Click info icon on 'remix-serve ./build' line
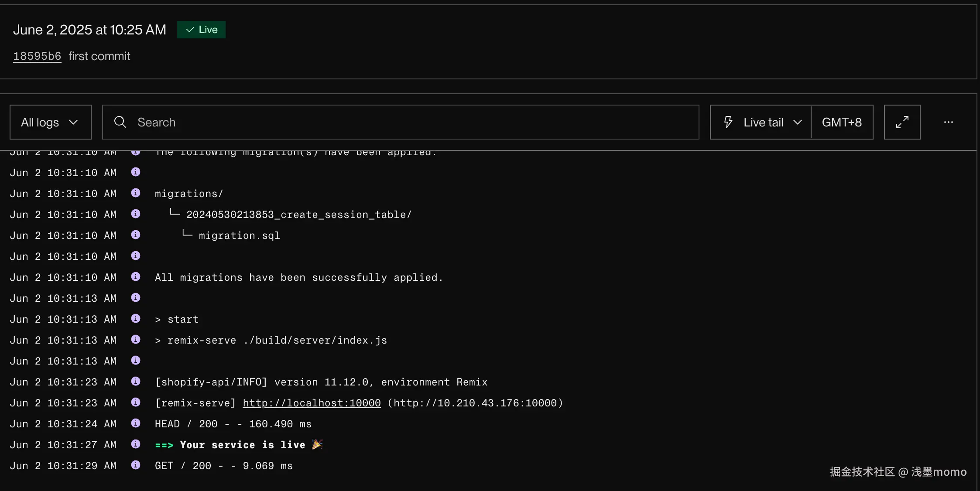Image resolution: width=980 pixels, height=491 pixels. [136, 339]
